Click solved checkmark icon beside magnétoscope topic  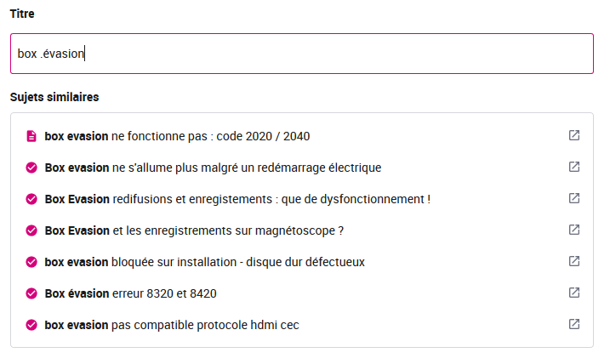[x=31, y=230]
